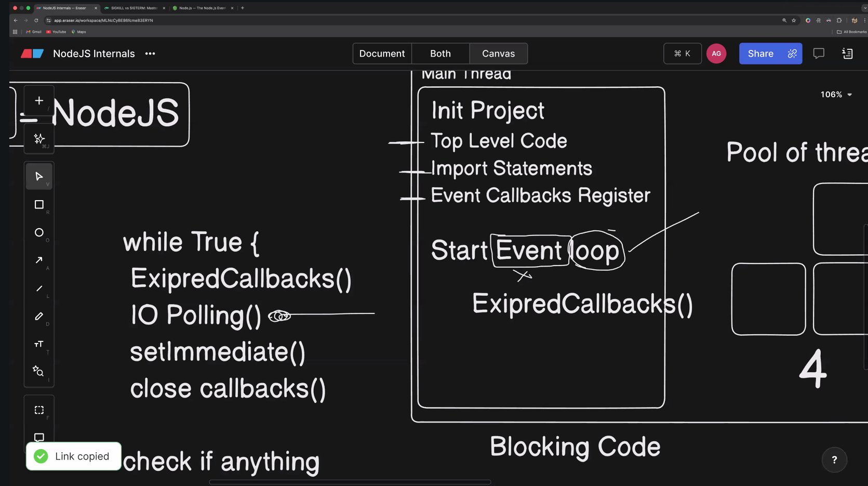Image resolution: width=868 pixels, height=486 pixels.
Task: Open the document outline panel icon
Action: click(x=847, y=54)
